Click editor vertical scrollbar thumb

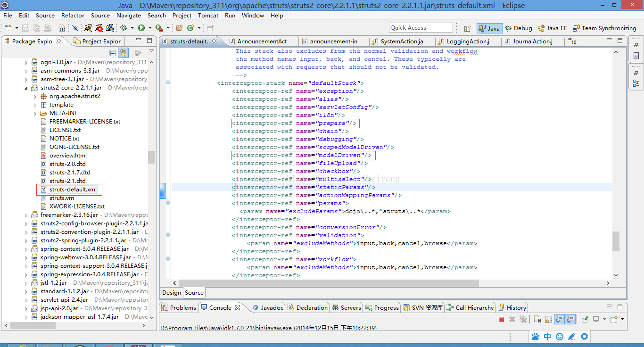616,241
